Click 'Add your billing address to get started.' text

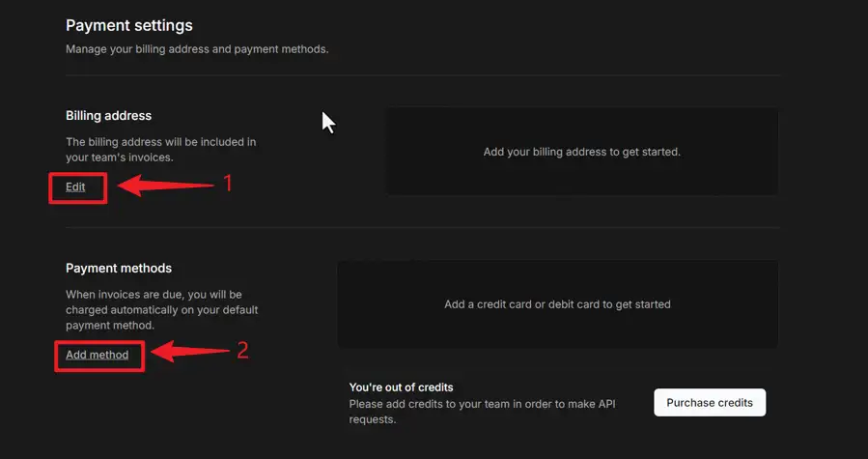click(x=582, y=152)
